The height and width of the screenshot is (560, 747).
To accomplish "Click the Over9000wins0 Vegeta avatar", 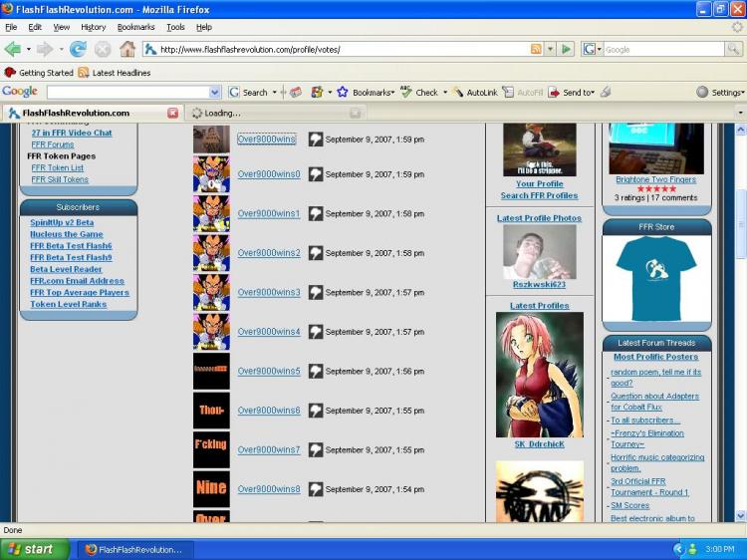I will click(211, 174).
